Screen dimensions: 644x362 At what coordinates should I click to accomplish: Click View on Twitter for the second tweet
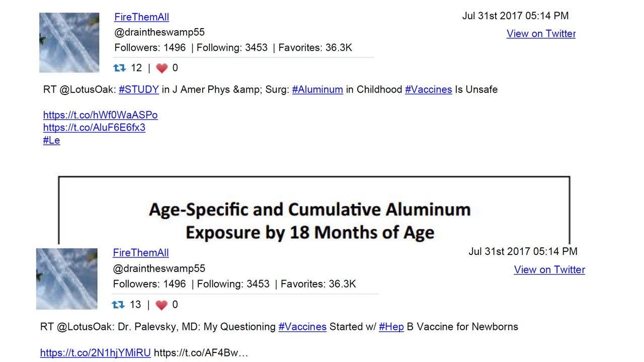tap(549, 269)
